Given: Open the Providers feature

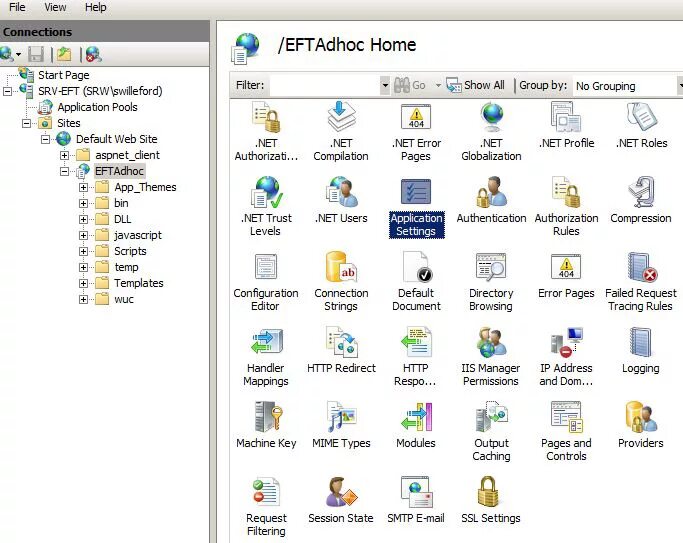Looking at the screenshot, I should click(x=641, y=425).
